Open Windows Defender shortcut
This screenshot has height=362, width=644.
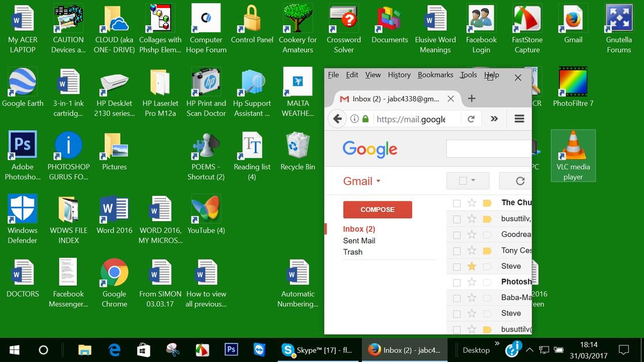(x=22, y=220)
